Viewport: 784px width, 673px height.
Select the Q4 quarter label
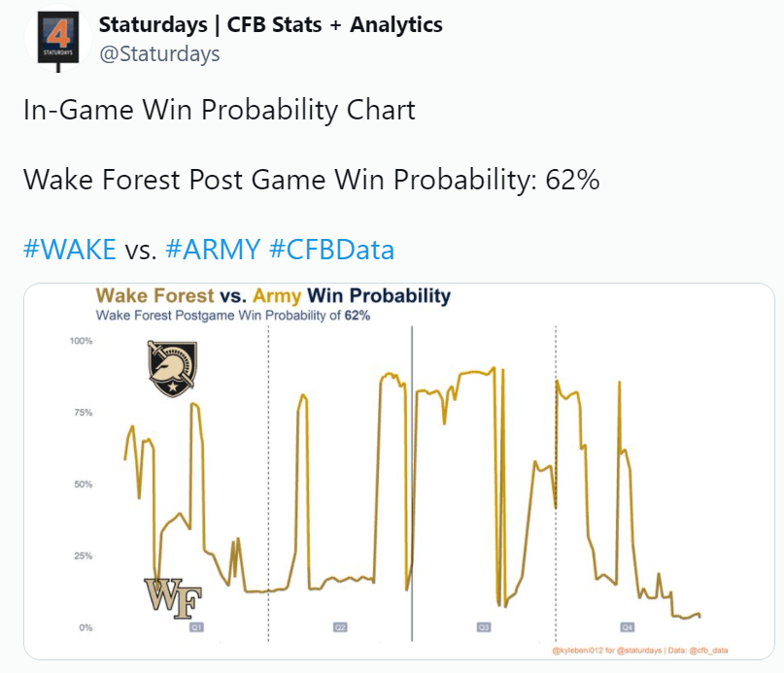tap(627, 627)
